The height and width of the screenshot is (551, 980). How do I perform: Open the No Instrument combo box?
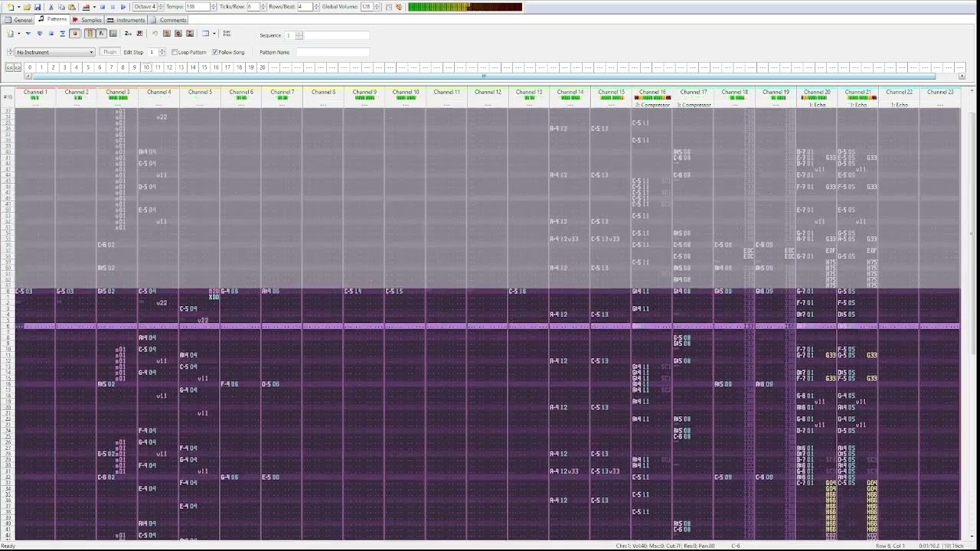(x=54, y=52)
